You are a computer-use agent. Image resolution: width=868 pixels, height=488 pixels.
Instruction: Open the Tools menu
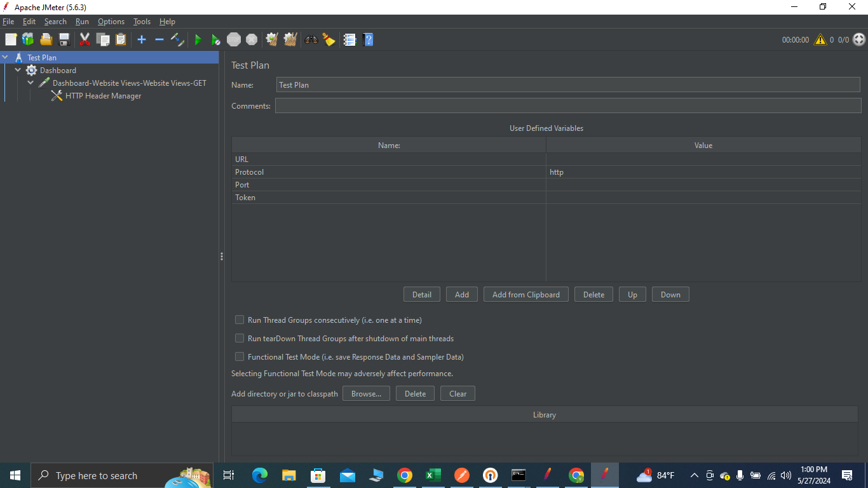pyautogui.click(x=142, y=22)
